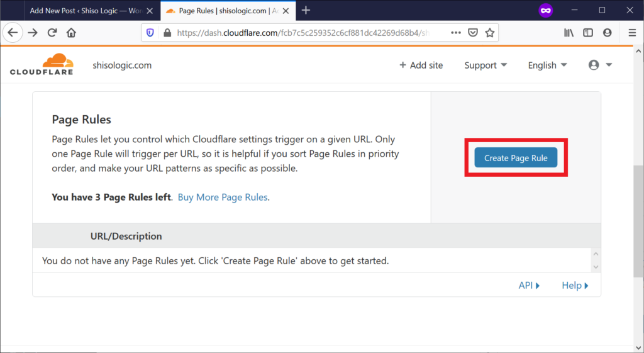This screenshot has width=644, height=353.
Task: Open the user account dropdown
Action: tap(600, 65)
